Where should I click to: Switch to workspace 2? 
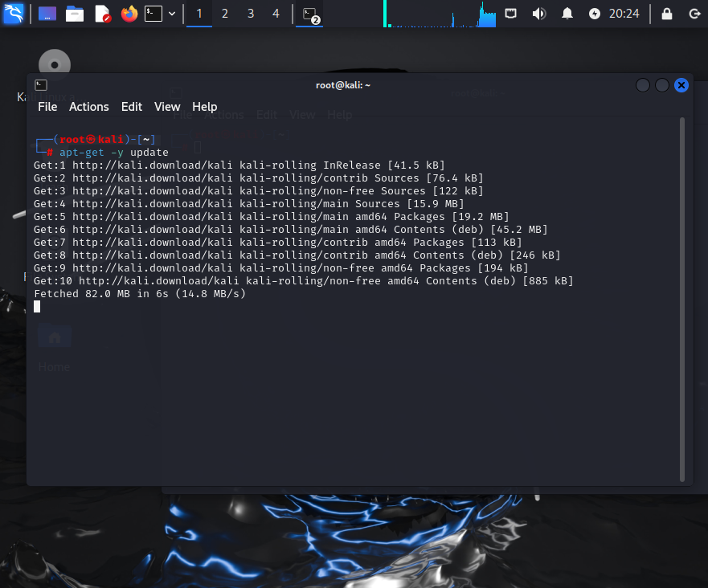pyautogui.click(x=225, y=14)
